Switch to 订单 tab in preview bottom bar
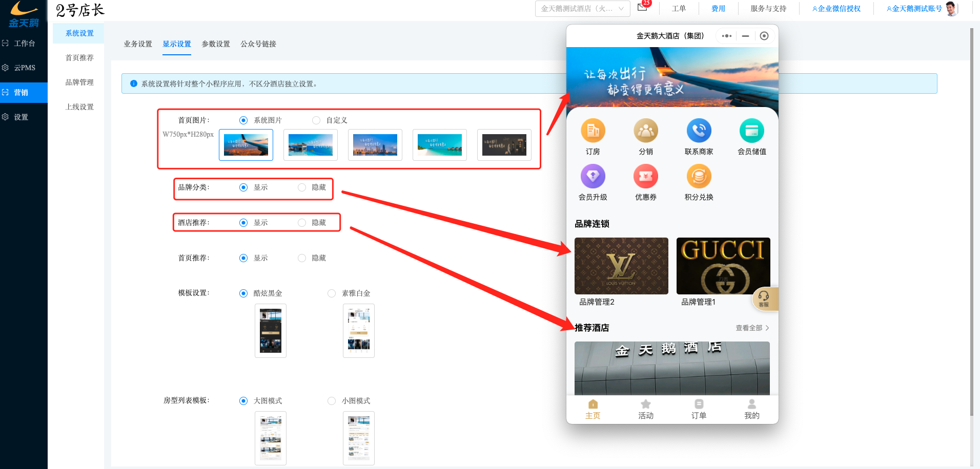This screenshot has width=980, height=469. coord(699,410)
